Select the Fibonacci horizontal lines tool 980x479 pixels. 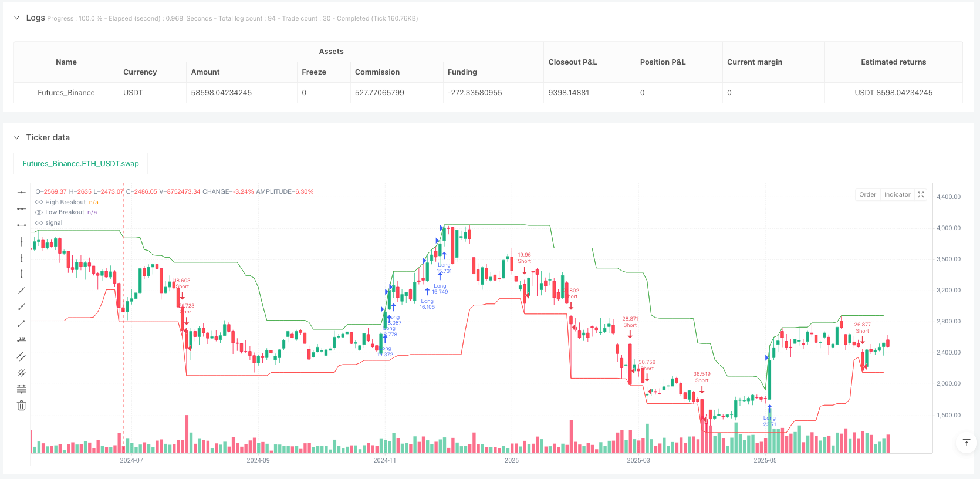pos(22,389)
